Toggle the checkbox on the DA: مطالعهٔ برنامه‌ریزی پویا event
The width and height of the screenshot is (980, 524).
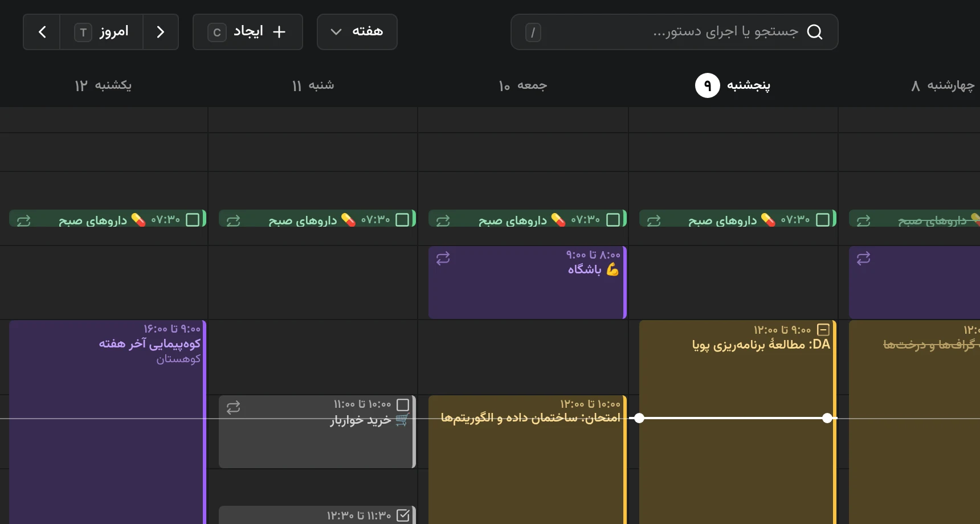coord(823,329)
